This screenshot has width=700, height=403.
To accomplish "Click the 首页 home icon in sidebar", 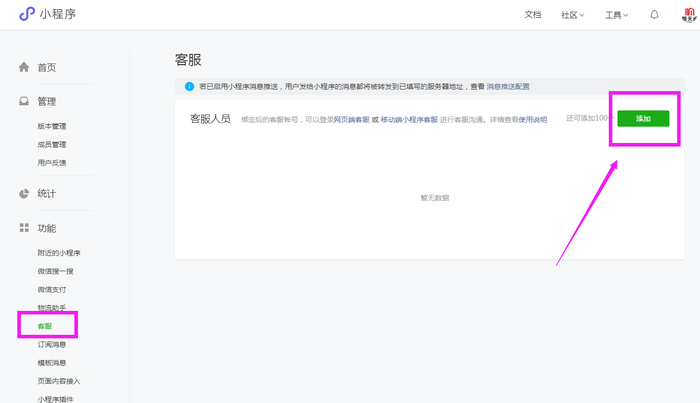I will coord(24,67).
